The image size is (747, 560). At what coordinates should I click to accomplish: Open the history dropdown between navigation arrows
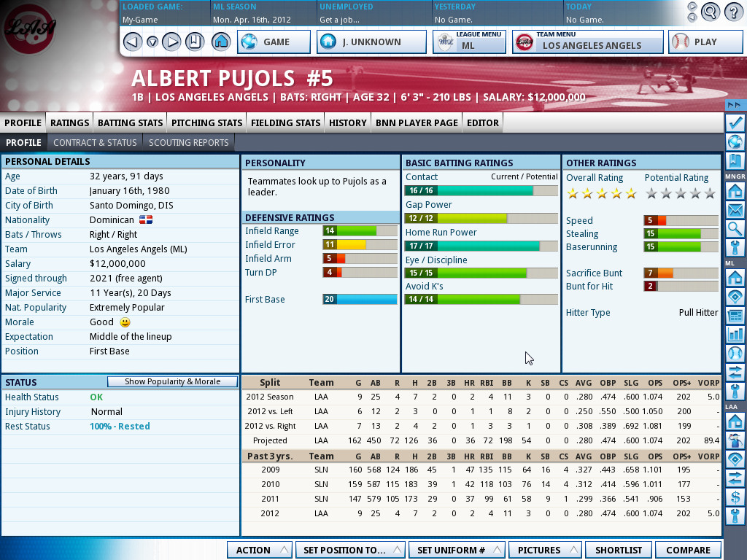(x=152, y=42)
